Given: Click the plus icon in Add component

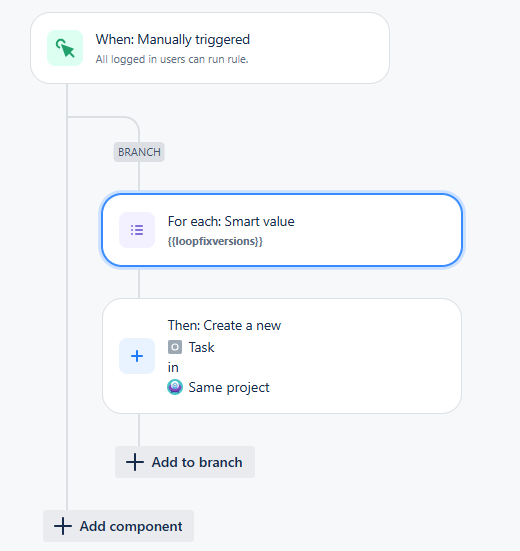Looking at the screenshot, I should point(63,526).
